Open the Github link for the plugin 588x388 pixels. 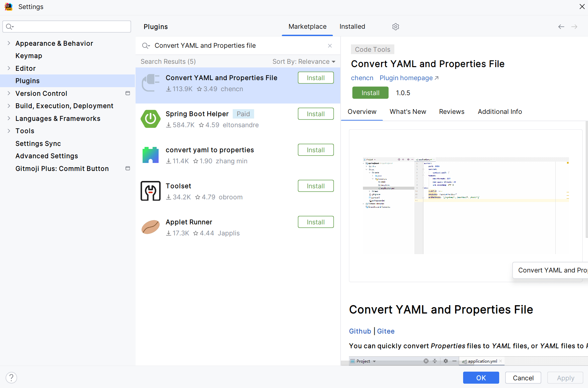[x=360, y=331]
